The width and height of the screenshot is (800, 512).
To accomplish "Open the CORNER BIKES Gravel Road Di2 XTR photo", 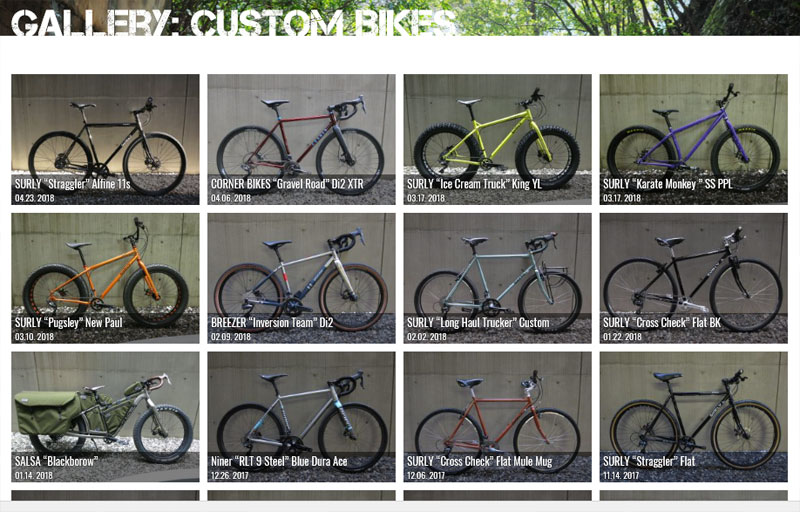I will [x=301, y=139].
